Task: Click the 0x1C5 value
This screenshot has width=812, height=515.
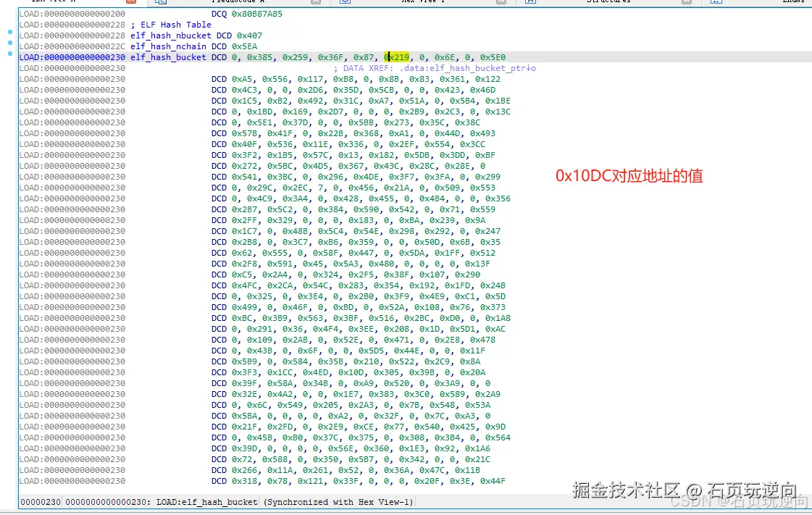Action: click(244, 101)
